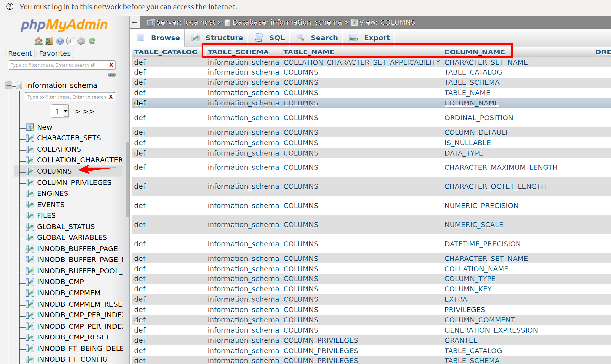Click COLLATION_CHARACTER_SET_APPLICABILITY table name cell
This screenshot has height=364, width=611.
362,62
